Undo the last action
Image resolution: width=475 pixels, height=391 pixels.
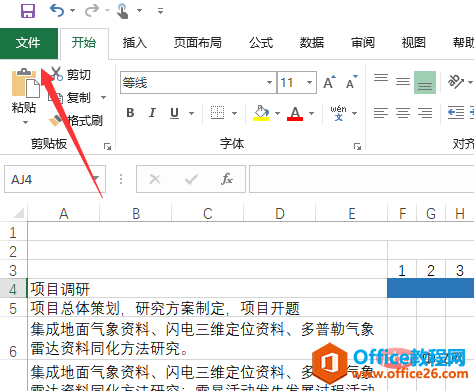click(57, 11)
